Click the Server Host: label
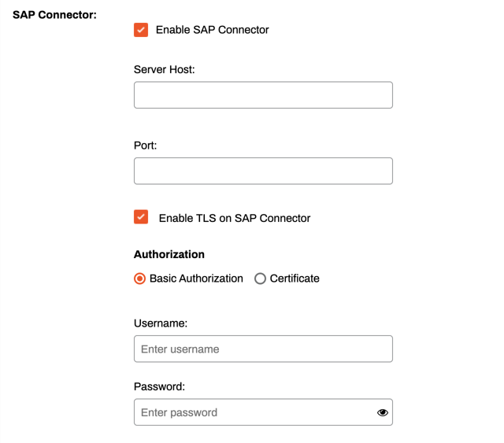This screenshot has width=504, height=443. [x=165, y=69]
